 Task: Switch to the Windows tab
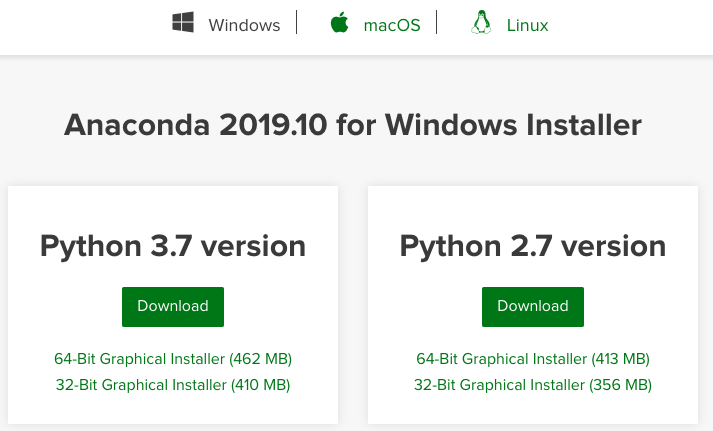[x=244, y=25]
